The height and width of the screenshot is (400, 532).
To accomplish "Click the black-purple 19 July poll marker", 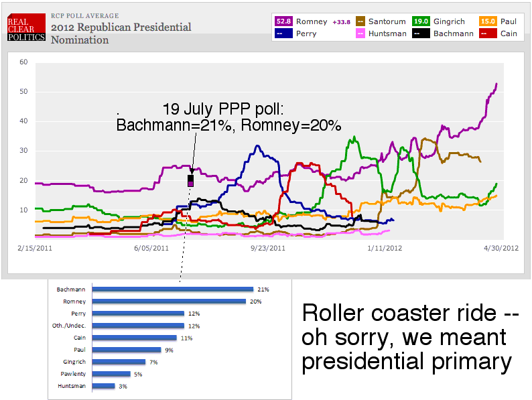I will [191, 180].
